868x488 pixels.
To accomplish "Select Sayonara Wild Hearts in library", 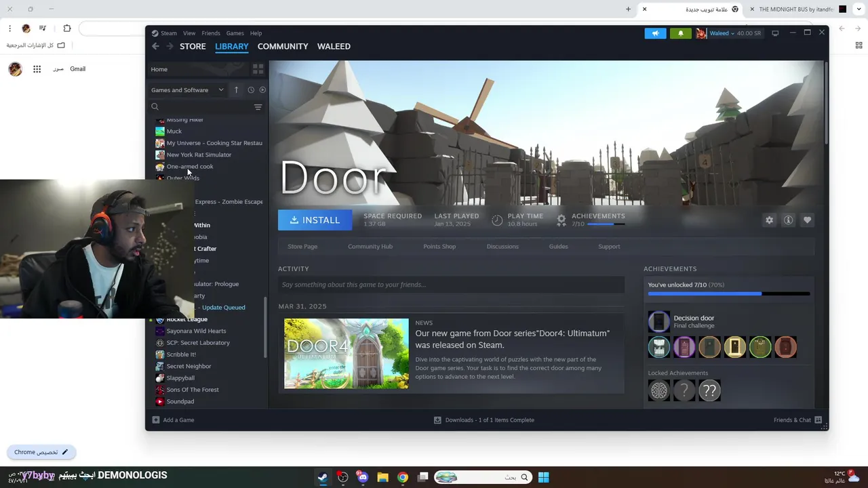I will [x=196, y=331].
